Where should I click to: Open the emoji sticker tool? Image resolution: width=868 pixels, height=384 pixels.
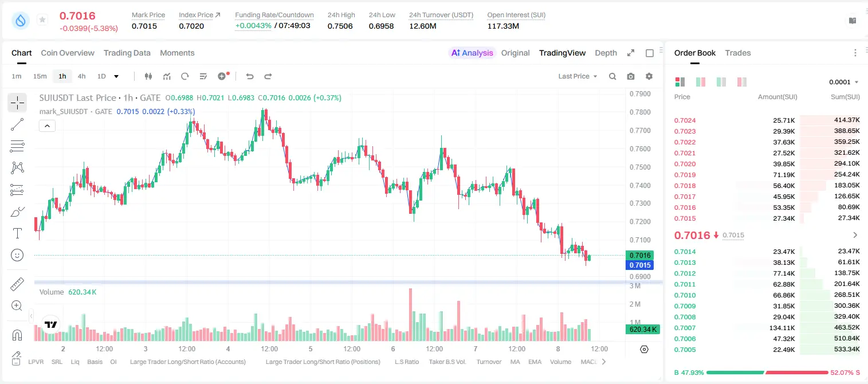pos(17,255)
